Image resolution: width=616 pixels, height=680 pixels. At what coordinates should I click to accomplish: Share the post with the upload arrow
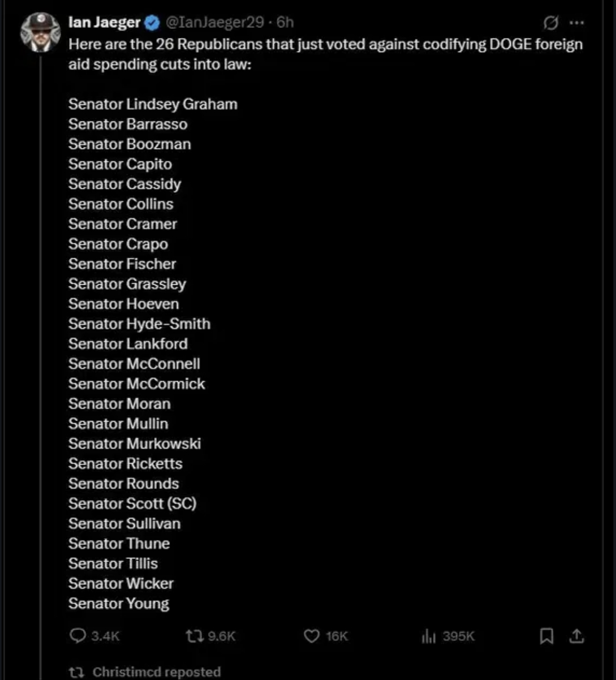pos(577,636)
